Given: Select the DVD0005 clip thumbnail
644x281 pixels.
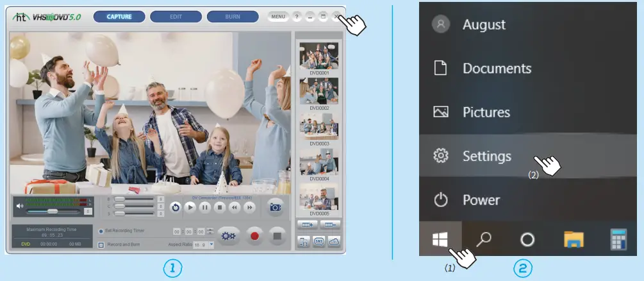Looking at the screenshot, I should [319, 197].
